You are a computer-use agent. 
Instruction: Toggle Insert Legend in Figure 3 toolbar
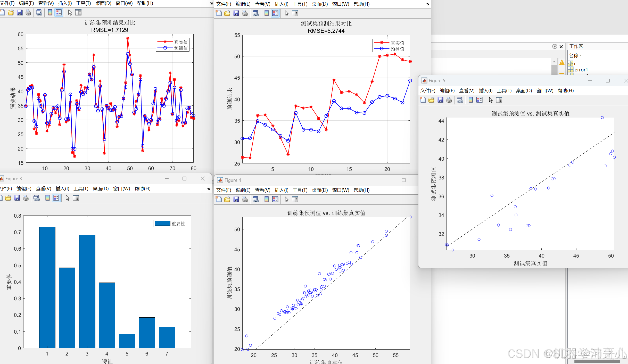click(56, 198)
